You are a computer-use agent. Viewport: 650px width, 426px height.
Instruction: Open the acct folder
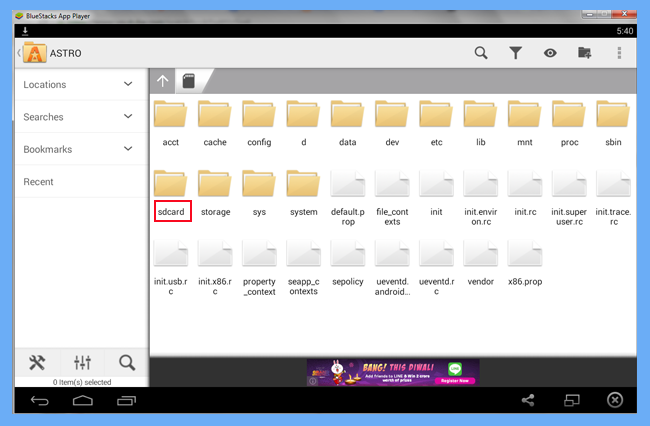tap(171, 123)
